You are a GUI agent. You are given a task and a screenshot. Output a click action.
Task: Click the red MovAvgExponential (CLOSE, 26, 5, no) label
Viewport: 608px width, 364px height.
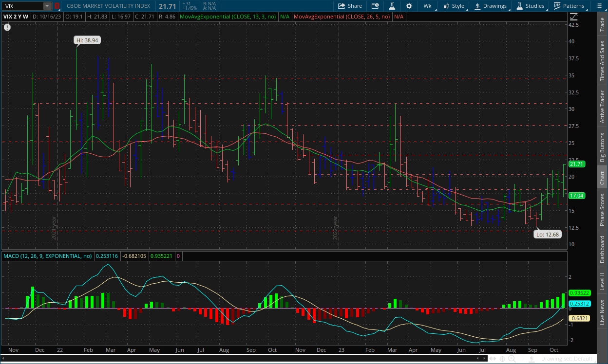click(342, 17)
